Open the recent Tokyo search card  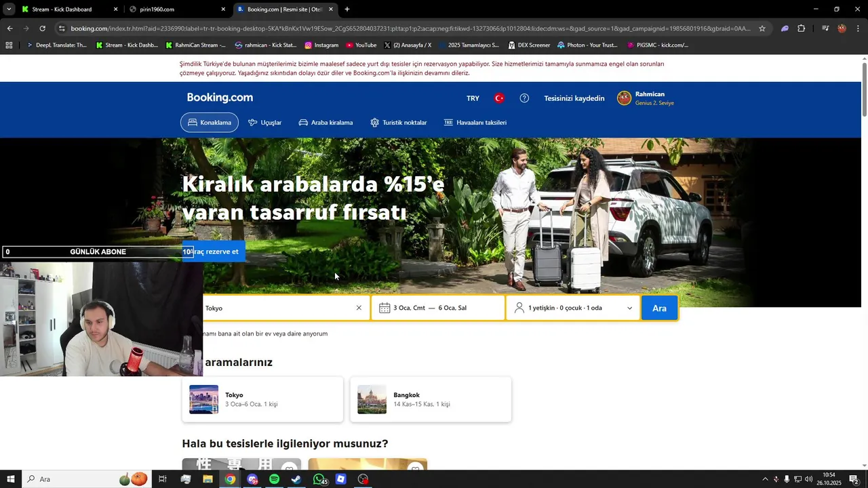coord(262,399)
